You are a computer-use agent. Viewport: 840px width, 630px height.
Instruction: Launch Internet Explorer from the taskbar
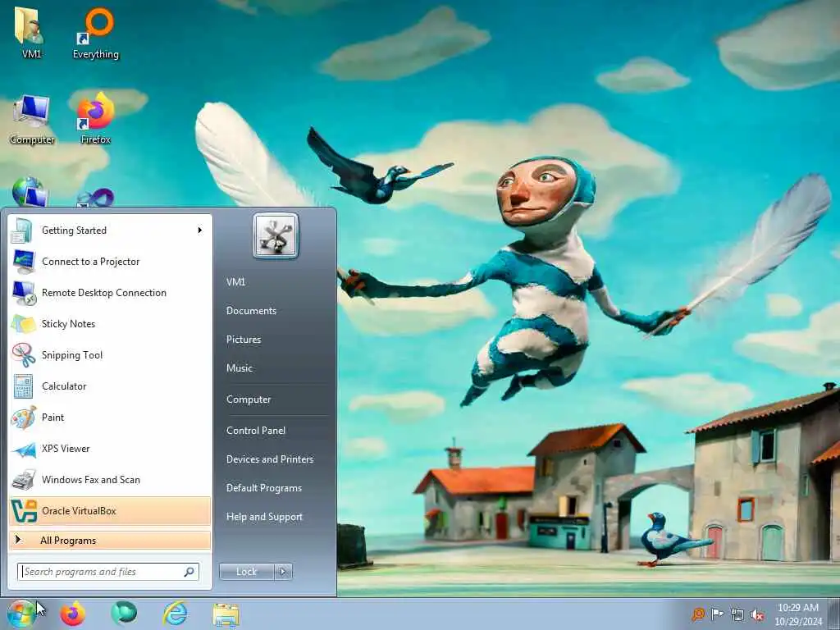click(176, 614)
